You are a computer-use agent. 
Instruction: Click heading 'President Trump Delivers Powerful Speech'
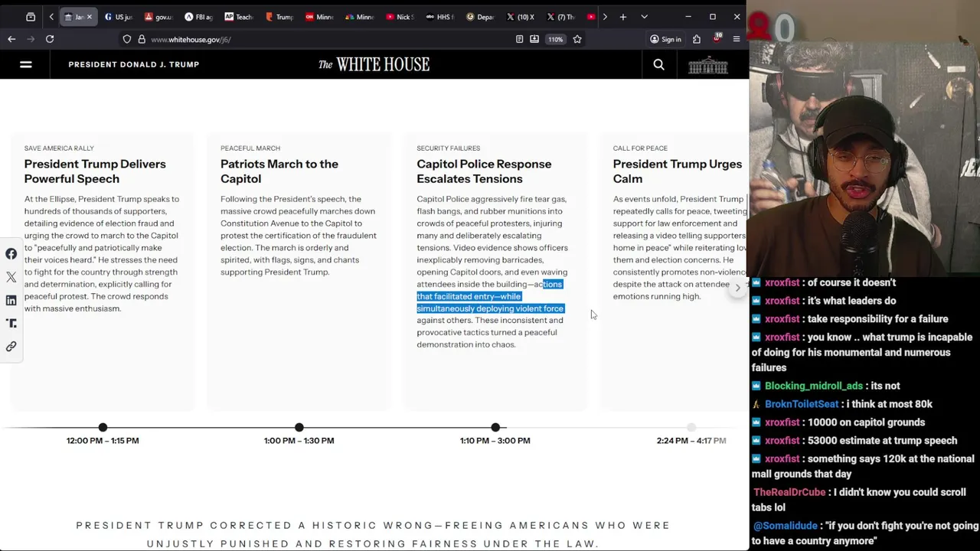click(95, 171)
